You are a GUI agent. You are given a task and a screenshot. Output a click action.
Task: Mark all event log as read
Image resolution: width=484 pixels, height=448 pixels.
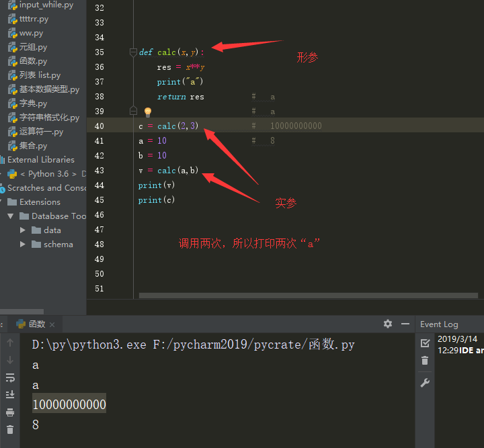(425, 343)
